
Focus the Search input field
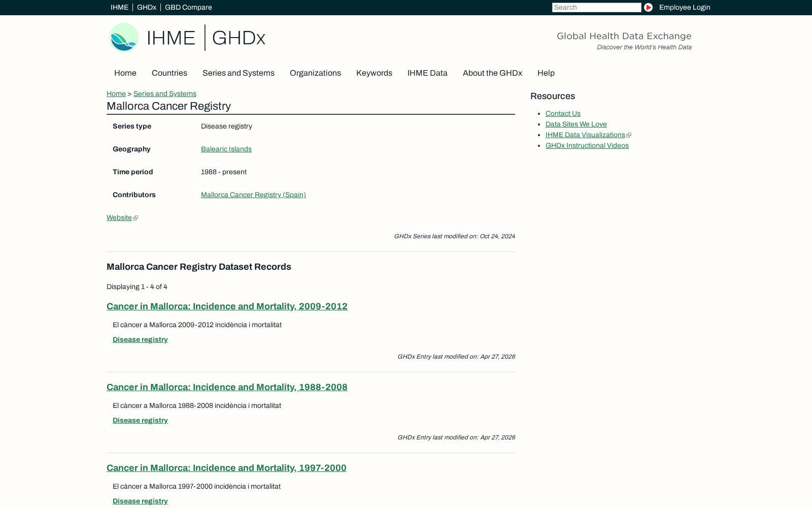click(596, 7)
